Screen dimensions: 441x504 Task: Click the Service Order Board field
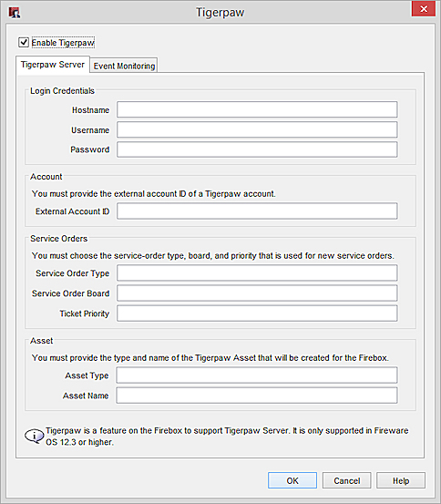257,293
